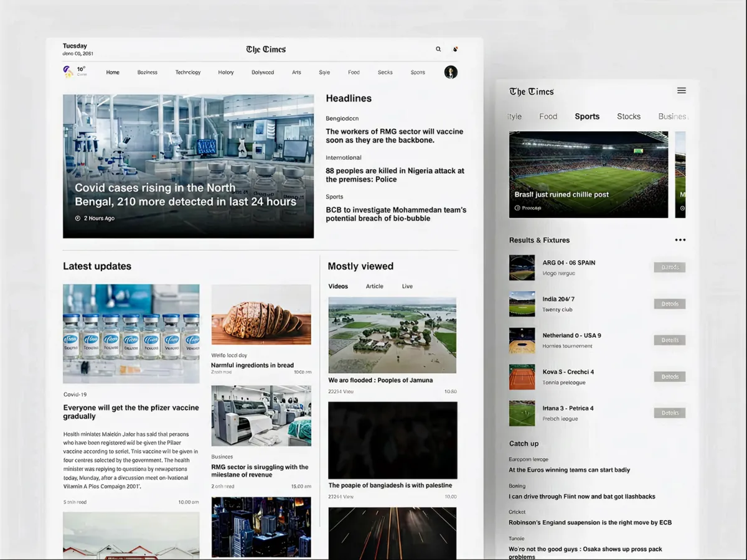Click the night city skyline thumbnail

click(261, 527)
